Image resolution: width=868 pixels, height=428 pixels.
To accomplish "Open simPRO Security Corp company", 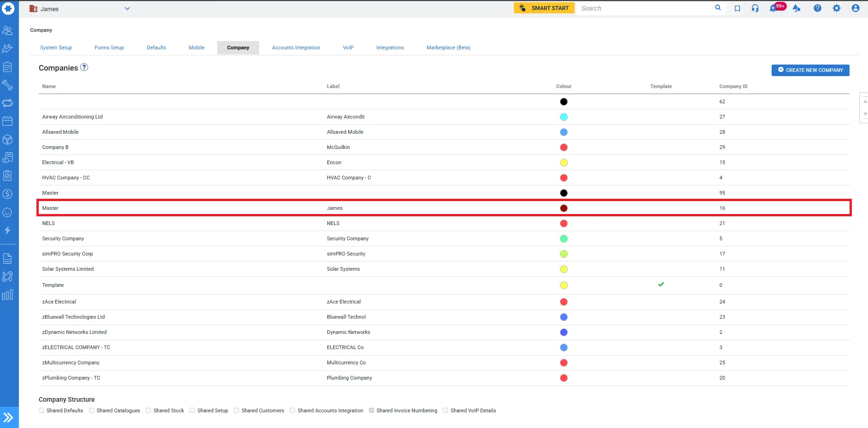I will [444, 254].
